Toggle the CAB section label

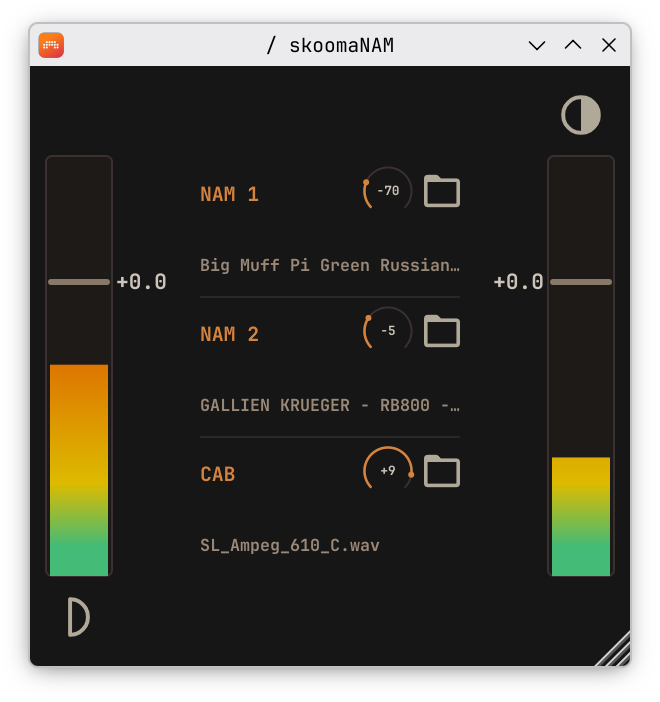pos(218,474)
